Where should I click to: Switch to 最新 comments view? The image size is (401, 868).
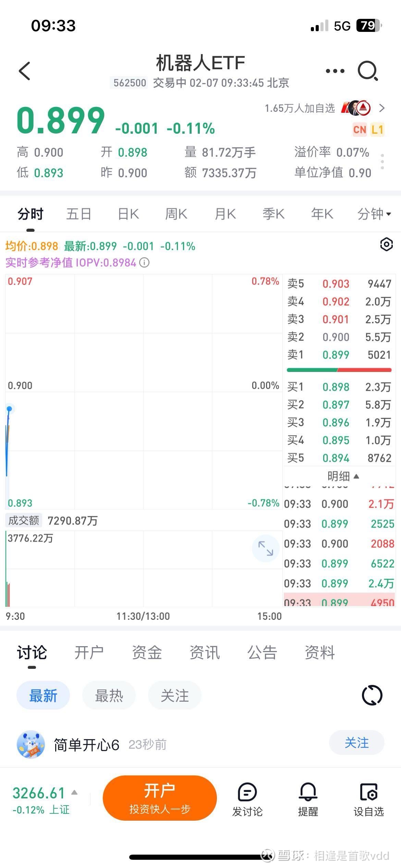(43, 695)
